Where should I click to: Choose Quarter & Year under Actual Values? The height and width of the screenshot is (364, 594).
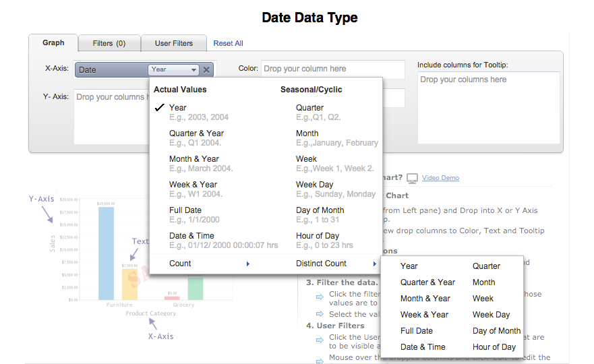(x=196, y=133)
